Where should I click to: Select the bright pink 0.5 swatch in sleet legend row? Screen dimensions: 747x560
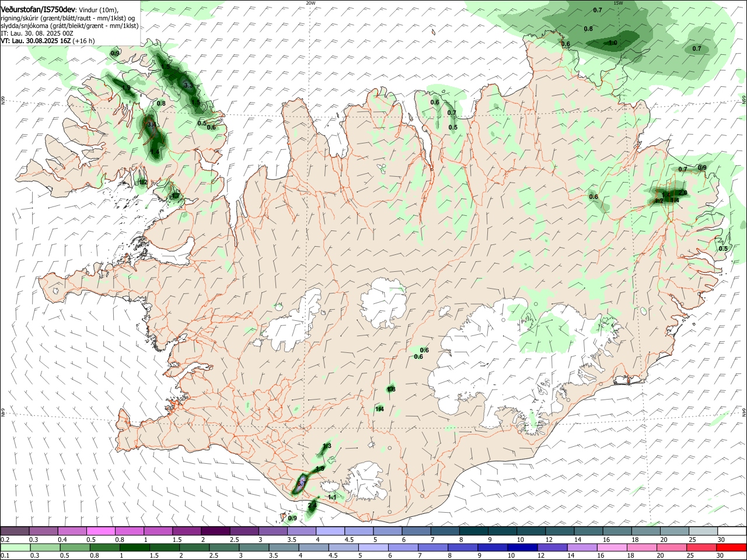click(100, 531)
